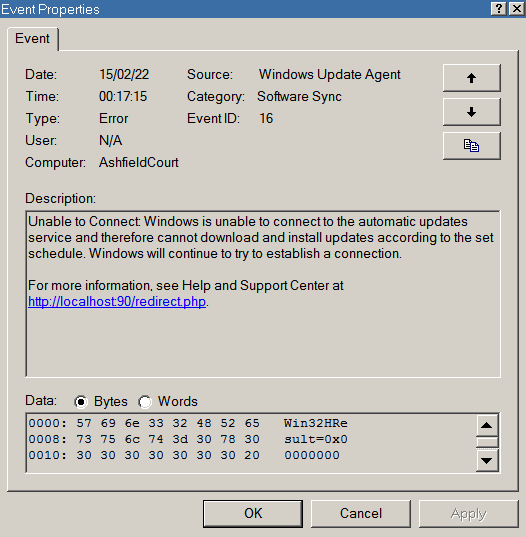Click the hex data row 0010
The image size is (526, 537).
point(184,455)
